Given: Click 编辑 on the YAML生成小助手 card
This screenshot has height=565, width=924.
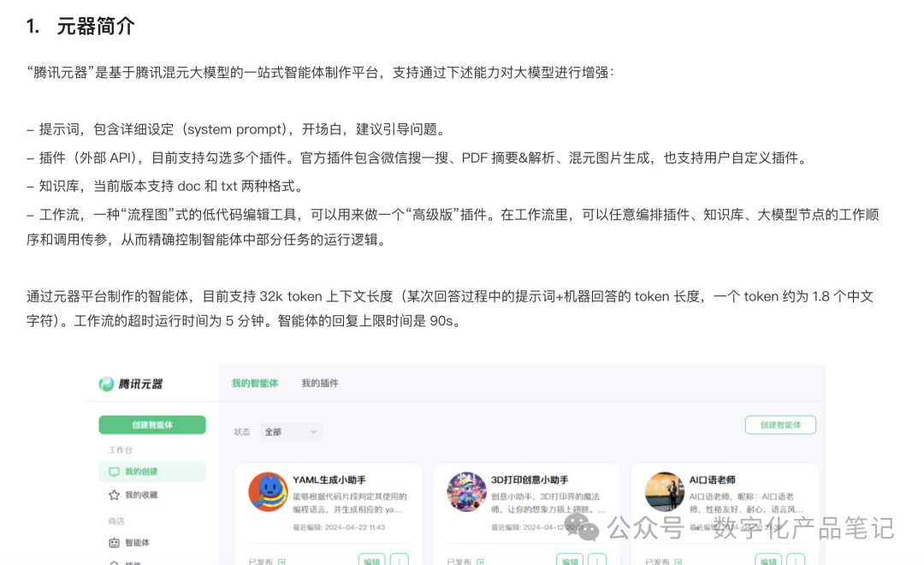Looking at the screenshot, I should [372, 561].
